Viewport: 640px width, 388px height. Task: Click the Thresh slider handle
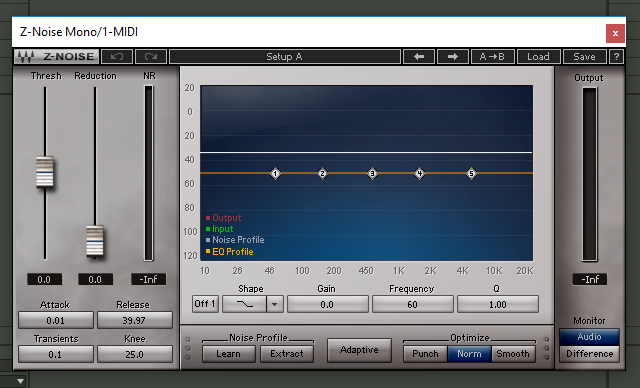point(45,172)
